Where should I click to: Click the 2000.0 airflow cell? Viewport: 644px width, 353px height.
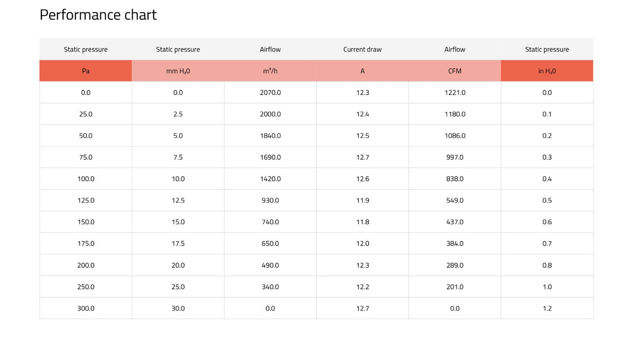point(271,114)
